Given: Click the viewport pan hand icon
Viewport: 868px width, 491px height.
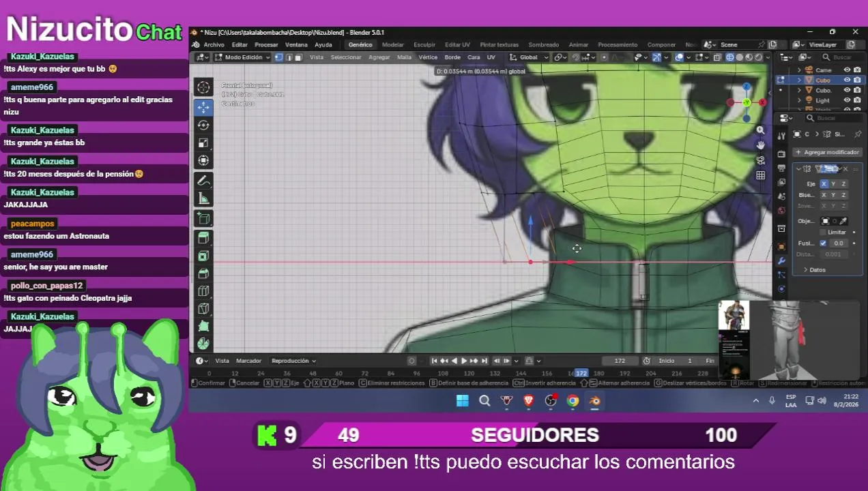Looking at the screenshot, I should pos(760,145).
